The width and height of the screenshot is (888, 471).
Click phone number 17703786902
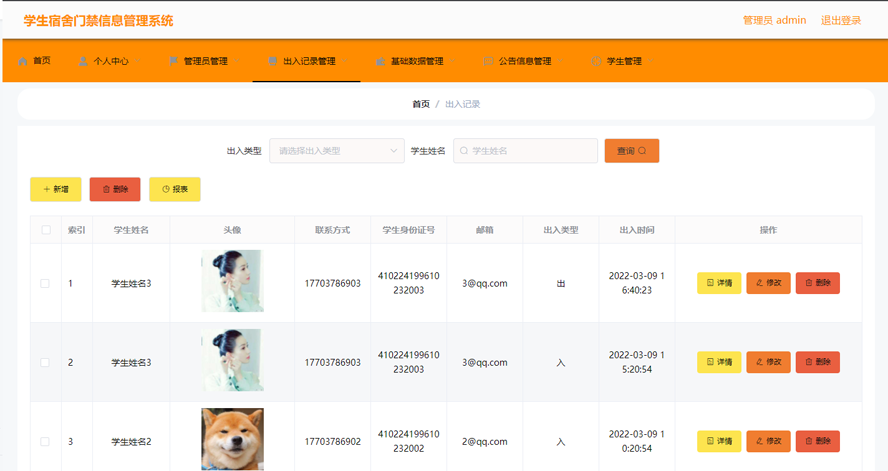[332, 442]
